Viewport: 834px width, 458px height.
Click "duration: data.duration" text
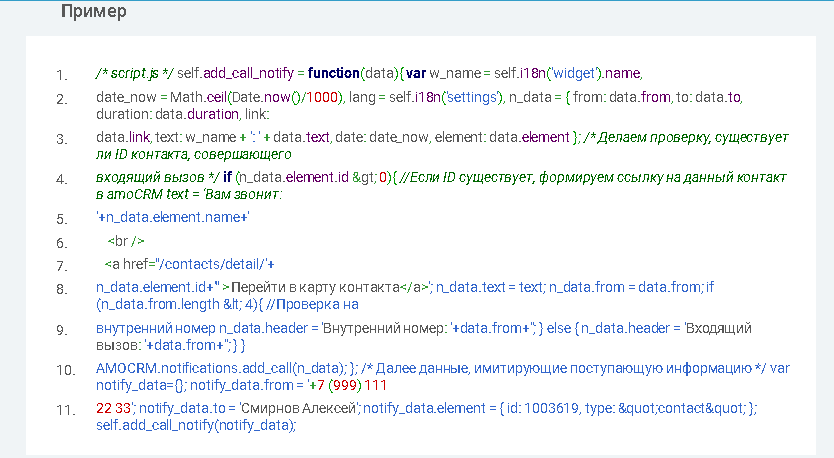(x=168, y=114)
